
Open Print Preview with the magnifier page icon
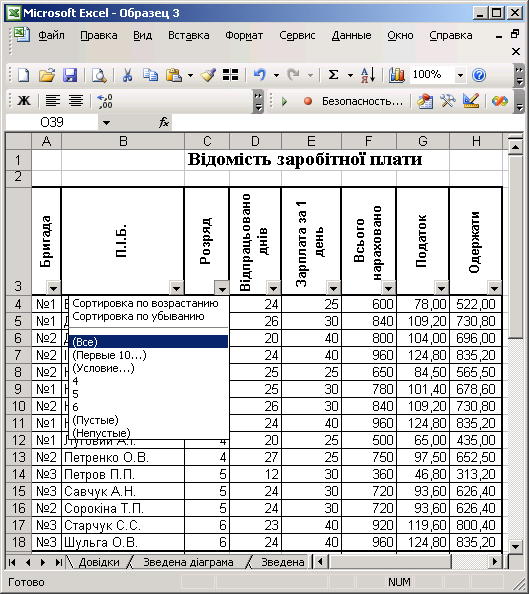[x=99, y=75]
